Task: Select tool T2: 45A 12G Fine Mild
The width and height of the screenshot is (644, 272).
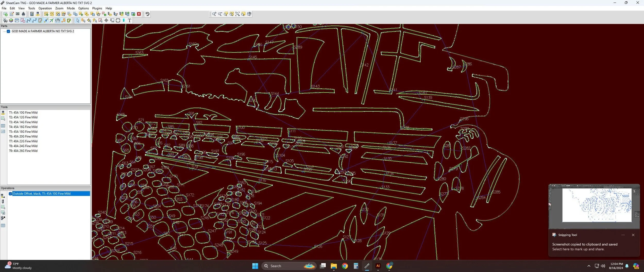Action: tap(23, 117)
